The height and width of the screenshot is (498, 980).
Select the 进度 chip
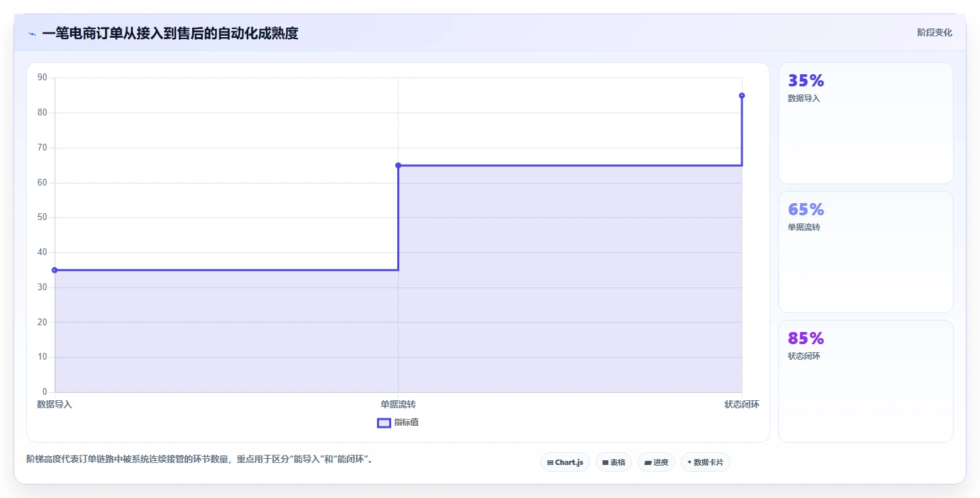[656, 462]
